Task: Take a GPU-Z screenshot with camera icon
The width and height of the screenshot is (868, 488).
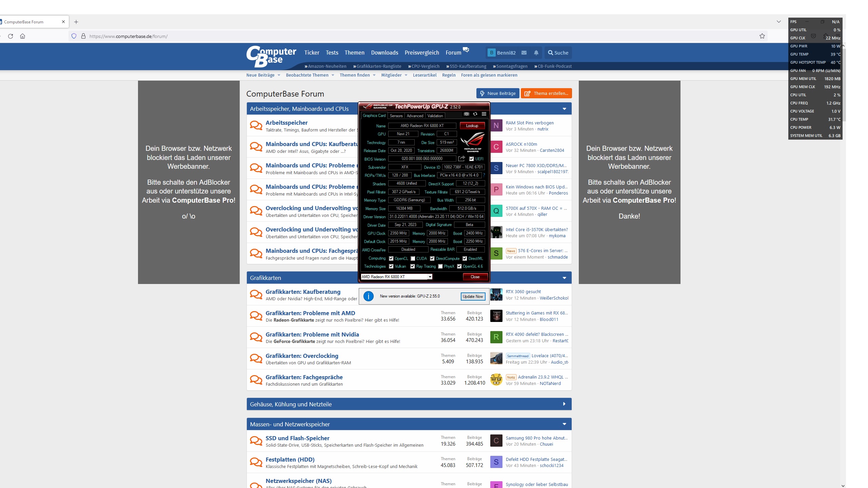Action: click(467, 114)
